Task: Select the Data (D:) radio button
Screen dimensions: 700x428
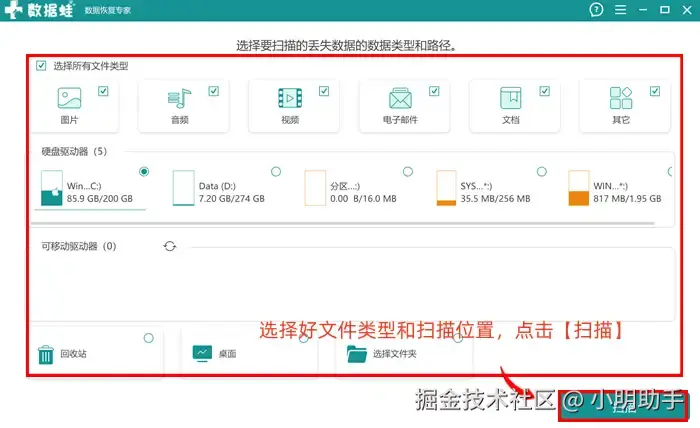Action: click(276, 171)
